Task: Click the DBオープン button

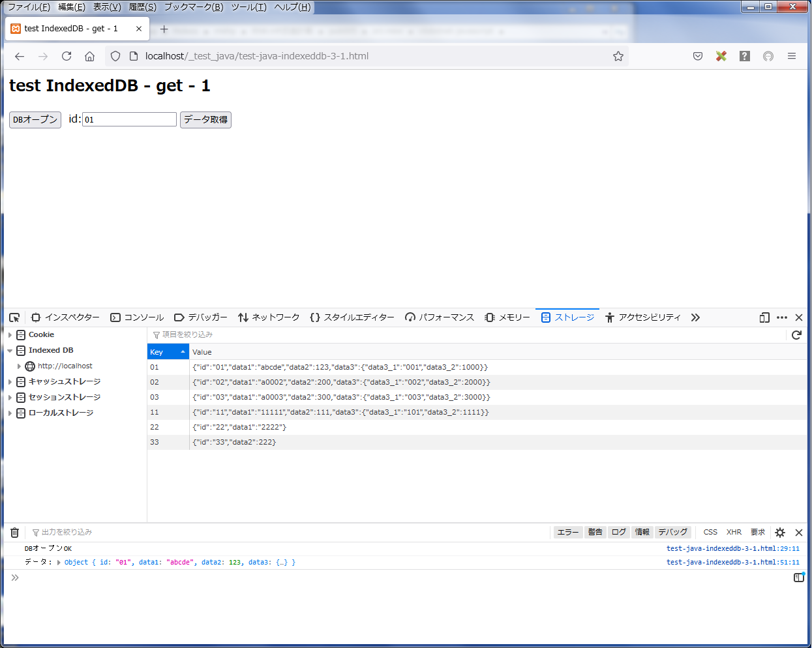Action: [x=35, y=120]
